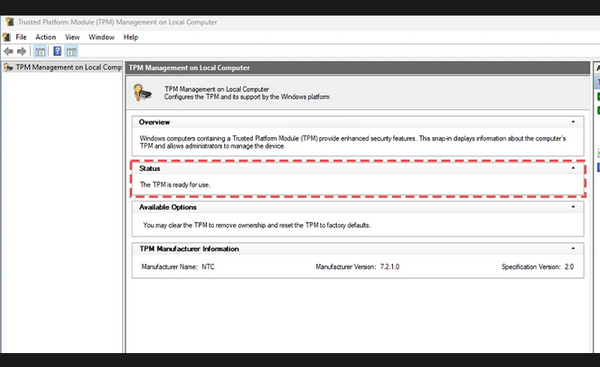
Task: Toggle the Show/Hide Action Pane icon
Action: (x=71, y=51)
